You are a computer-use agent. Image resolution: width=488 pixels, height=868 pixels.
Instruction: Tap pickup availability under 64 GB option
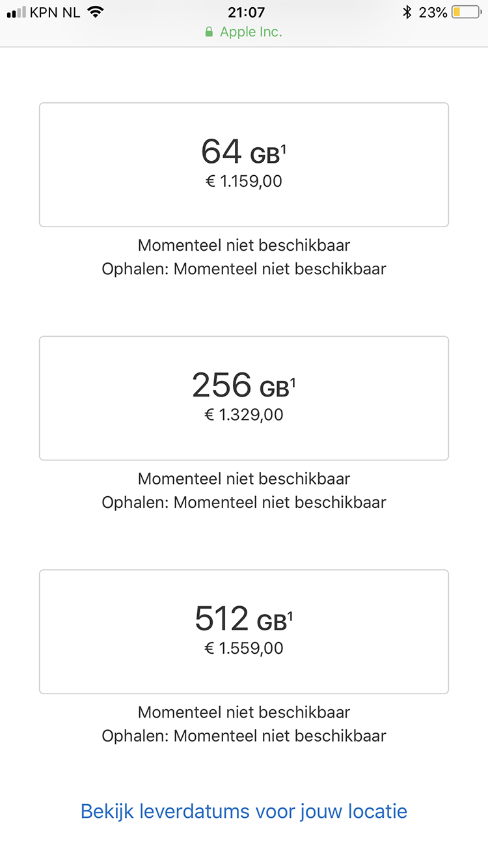coord(244,269)
